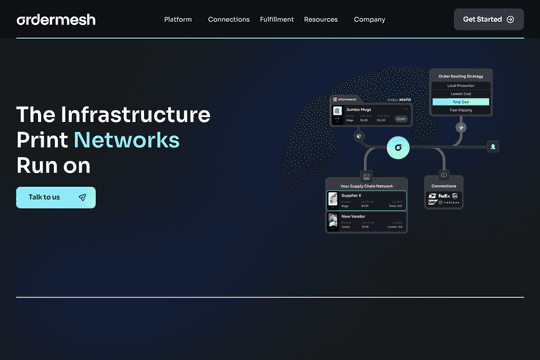Click the central ordermesh hub circle icon
Screen dimensions: 540x360
[398, 147]
